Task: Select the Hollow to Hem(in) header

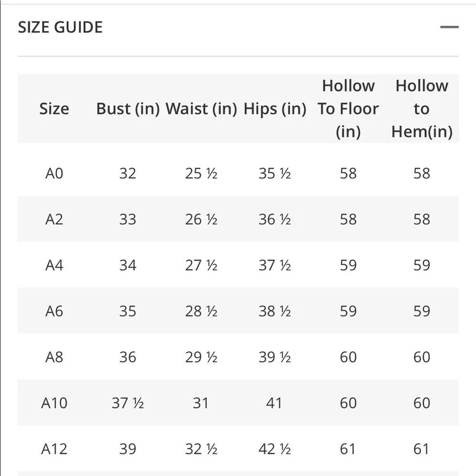Action: click(422, 109)
